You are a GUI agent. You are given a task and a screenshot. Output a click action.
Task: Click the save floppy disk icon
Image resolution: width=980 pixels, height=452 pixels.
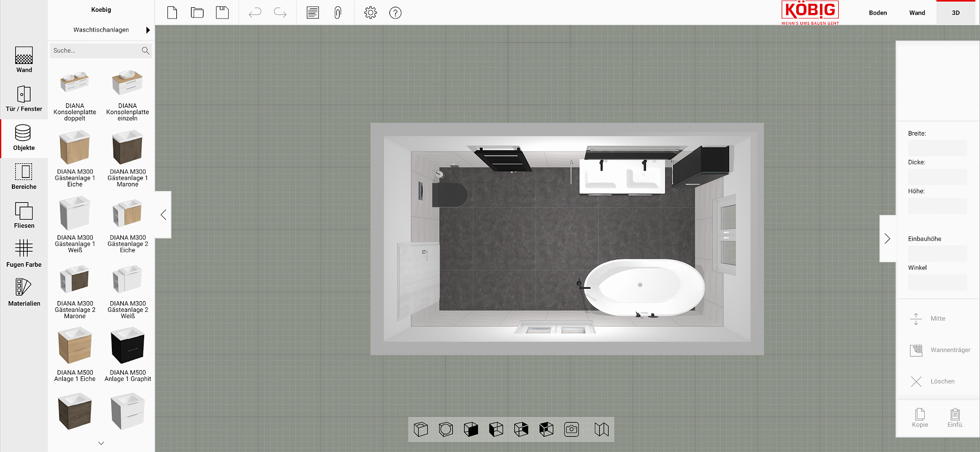(222, 12)
